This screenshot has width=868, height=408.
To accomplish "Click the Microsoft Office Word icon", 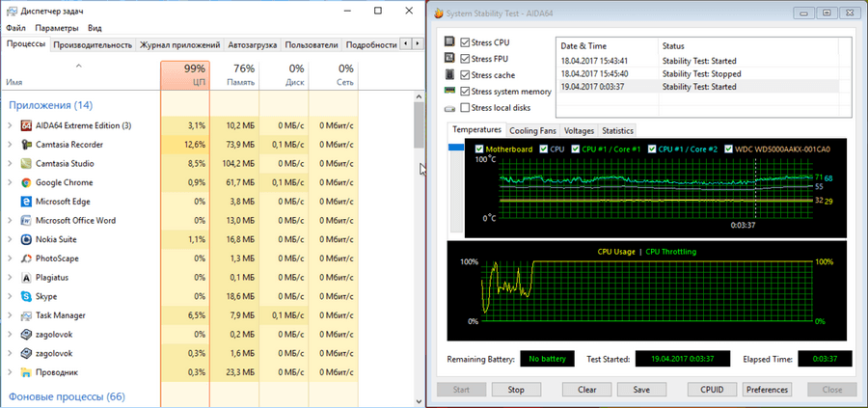I will click(x=25, y=220).
